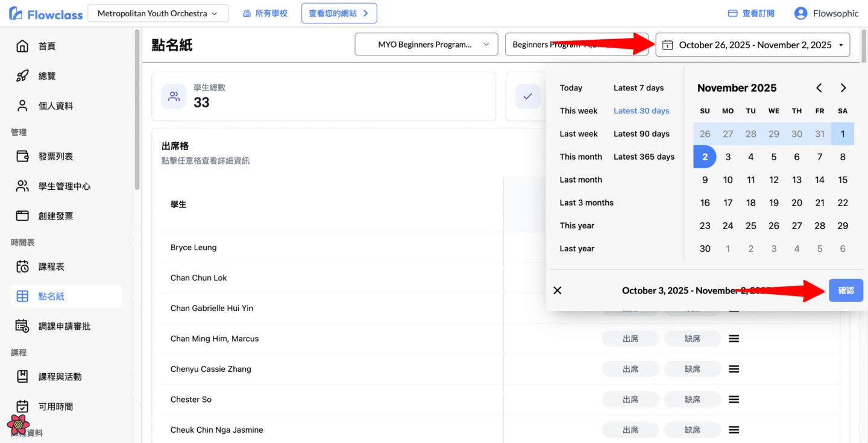Click the X icon in date picker footer
Viewport: 868px width, 443px height.
coord(558,291)
